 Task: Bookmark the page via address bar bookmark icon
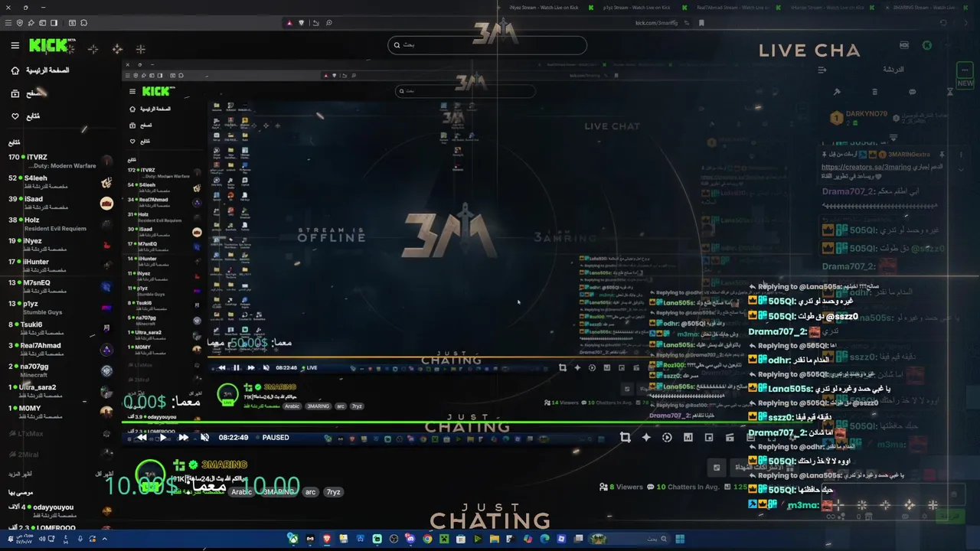click(701, 23)
